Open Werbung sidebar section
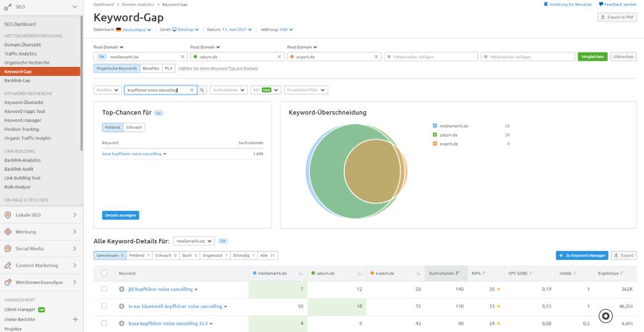The width and height of the screenshot is (644, 332). (41, 232)
